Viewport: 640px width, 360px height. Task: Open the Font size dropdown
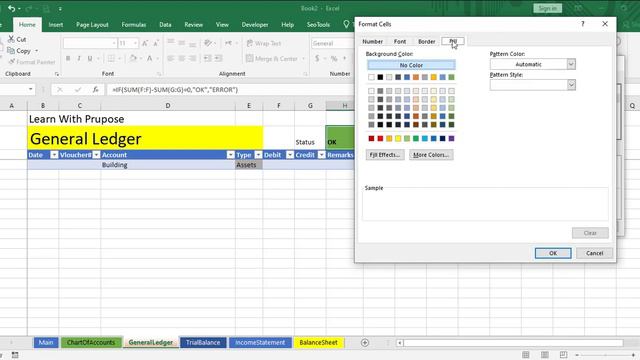coord(135,43)
